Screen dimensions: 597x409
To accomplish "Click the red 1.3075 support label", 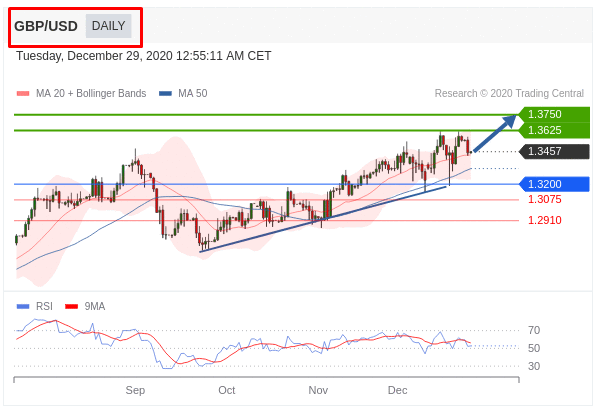I will [544, 199].
